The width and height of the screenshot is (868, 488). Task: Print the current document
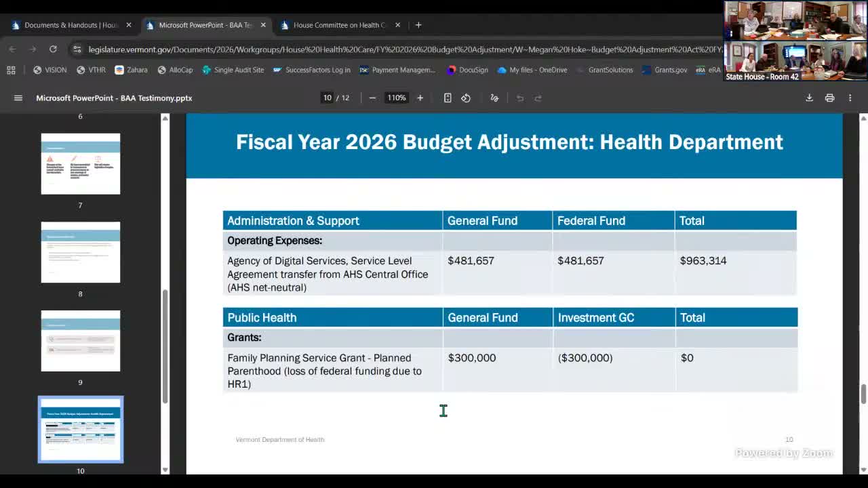[x=829, y=98]
